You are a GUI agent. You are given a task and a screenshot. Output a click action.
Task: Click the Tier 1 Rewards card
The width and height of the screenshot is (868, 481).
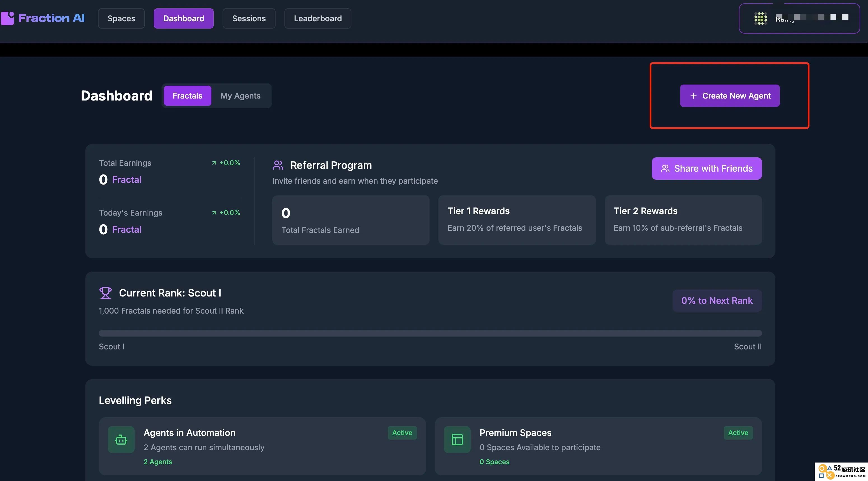point(517,220)
